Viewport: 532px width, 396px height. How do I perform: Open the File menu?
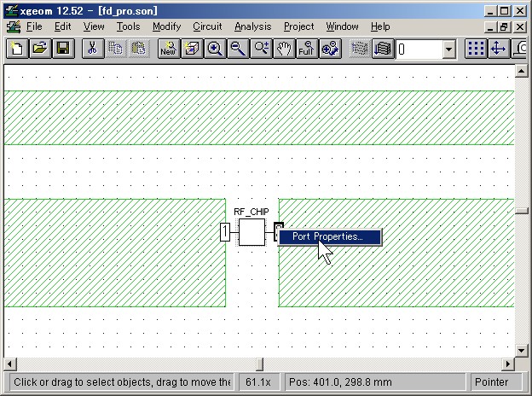[x=34, y=26]
